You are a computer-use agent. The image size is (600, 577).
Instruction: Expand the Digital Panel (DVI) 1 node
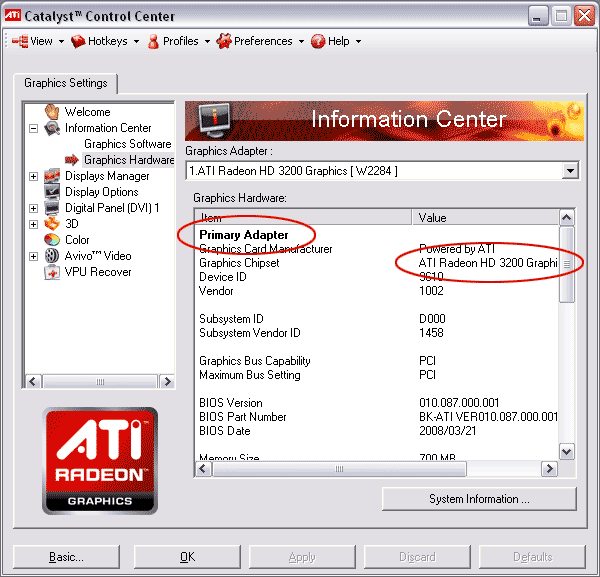click(34, 208)
